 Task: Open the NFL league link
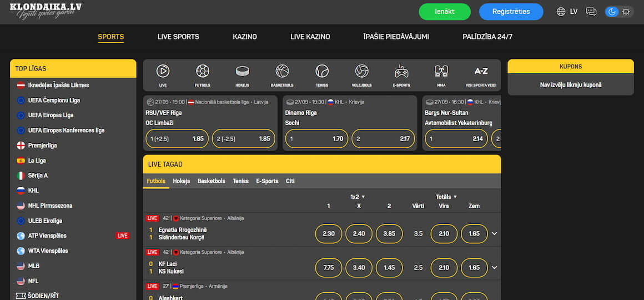pos(33,281)
